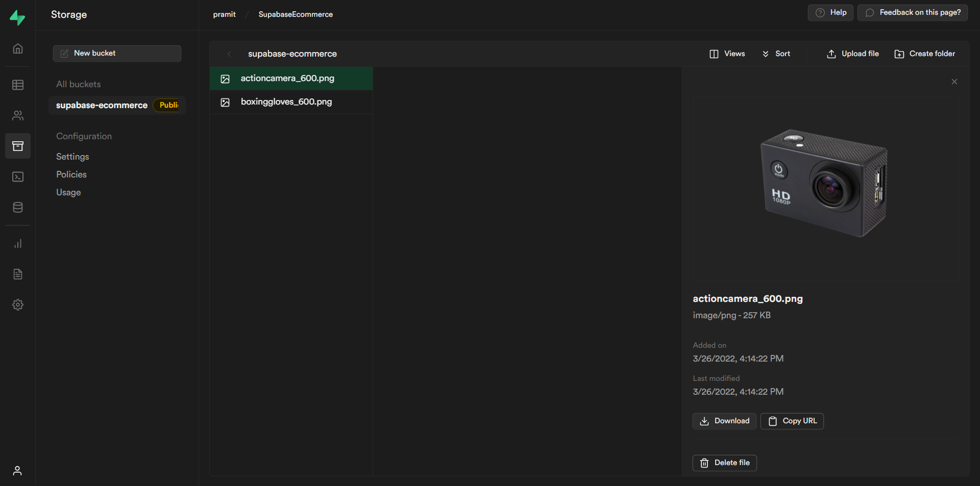Click the New bucket button

117,54
